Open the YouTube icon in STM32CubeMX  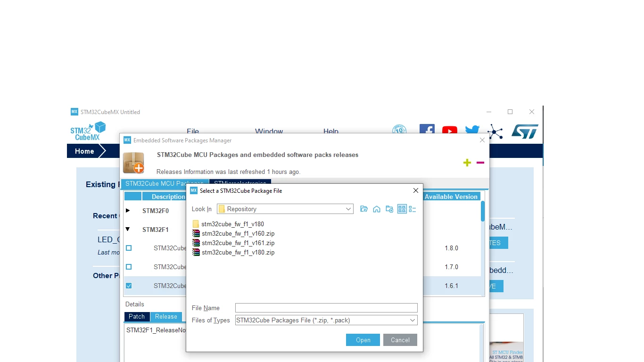tap(450, 131)
